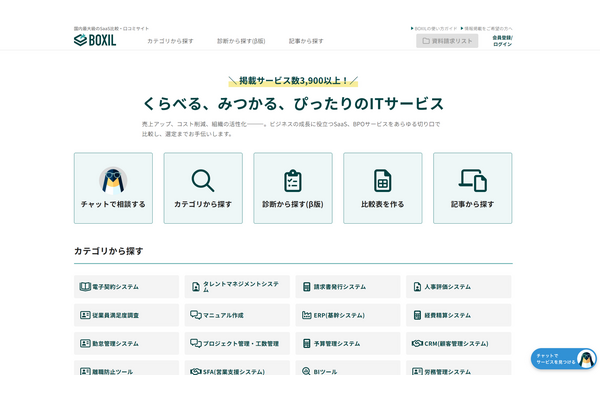
Task: Click 診断から探す(β版) in top navigation
Action: click(241, 41)
